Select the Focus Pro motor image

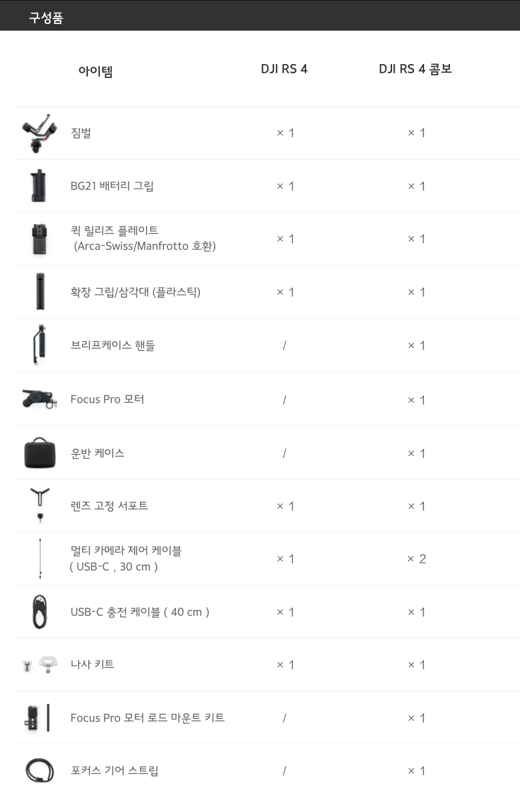(39, 399)
